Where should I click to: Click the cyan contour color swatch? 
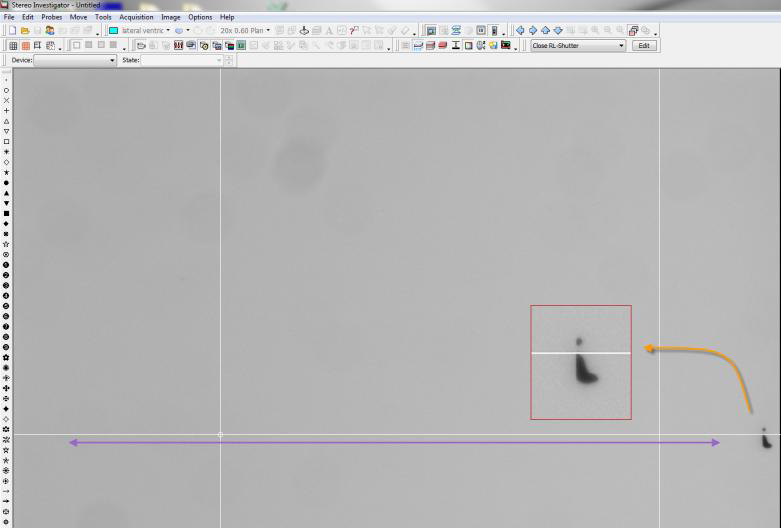113,31
